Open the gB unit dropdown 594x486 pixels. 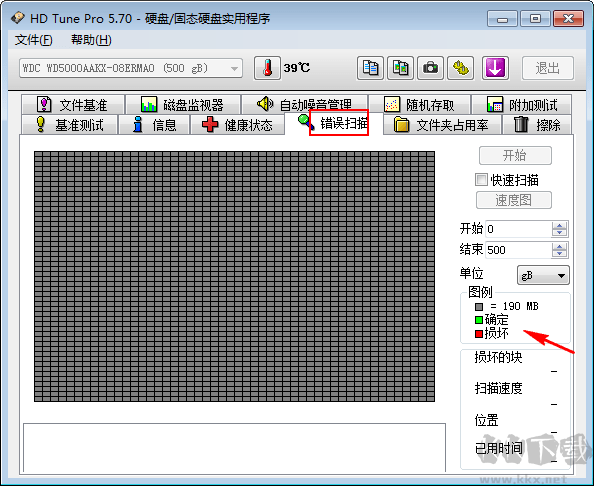coord(543,275)
